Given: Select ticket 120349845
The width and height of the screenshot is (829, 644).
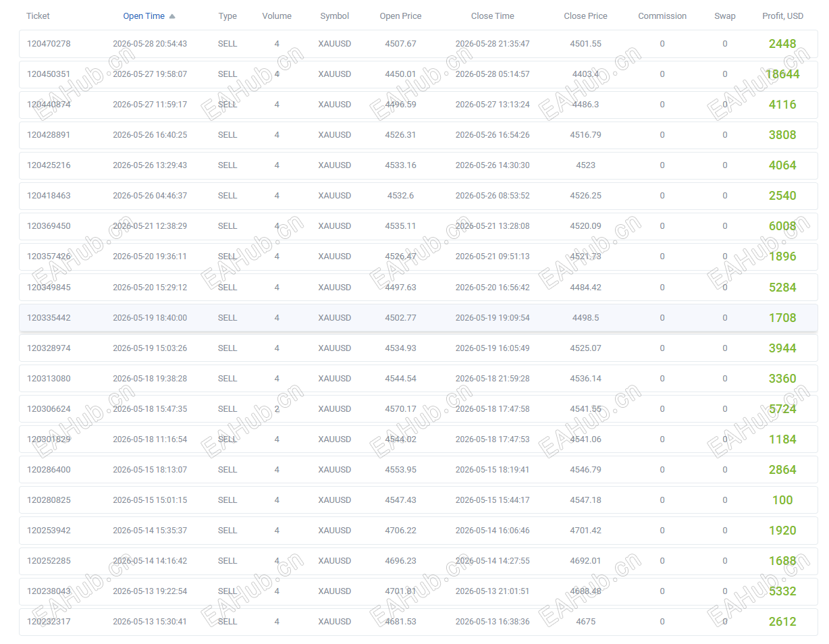Looking at the screenshot, I should 49,288.
